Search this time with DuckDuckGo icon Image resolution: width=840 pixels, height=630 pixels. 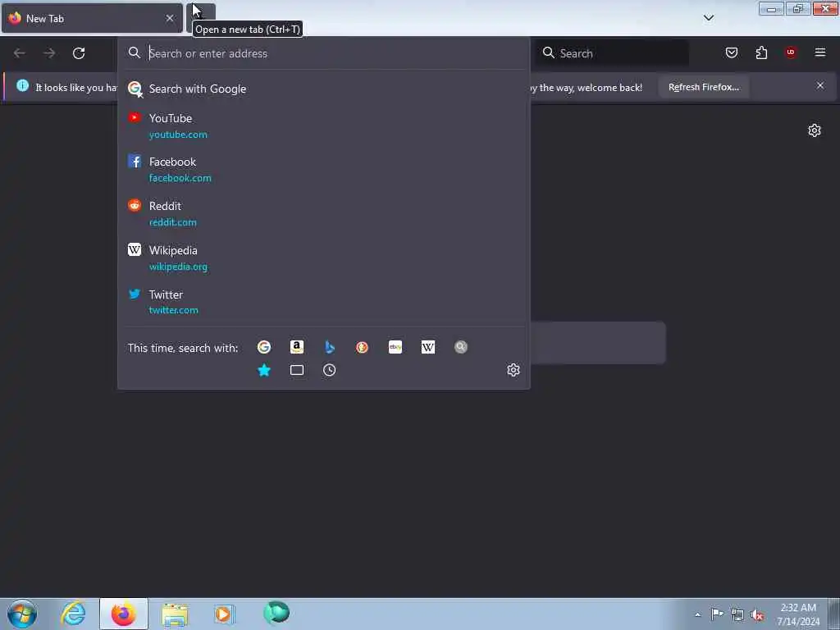coord(362,347)
